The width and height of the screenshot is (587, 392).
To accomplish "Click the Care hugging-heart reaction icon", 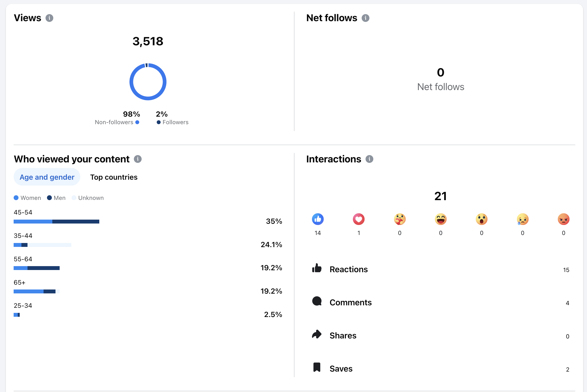I will pos(400,219).
